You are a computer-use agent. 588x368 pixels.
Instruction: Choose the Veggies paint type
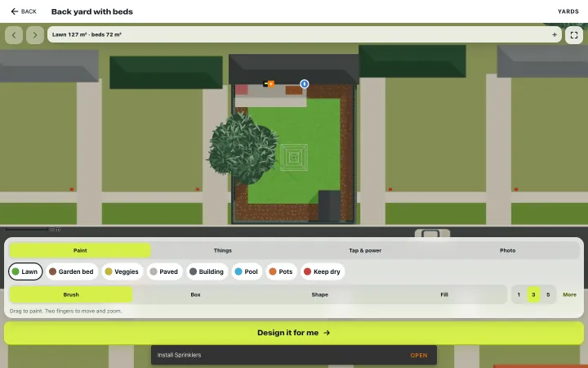click(122, 272)
